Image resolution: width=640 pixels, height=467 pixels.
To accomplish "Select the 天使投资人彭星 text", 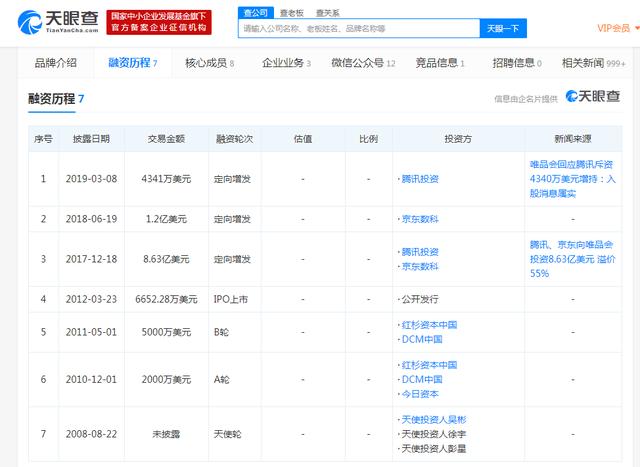I will pyautogui.click(x=433, y=449).
